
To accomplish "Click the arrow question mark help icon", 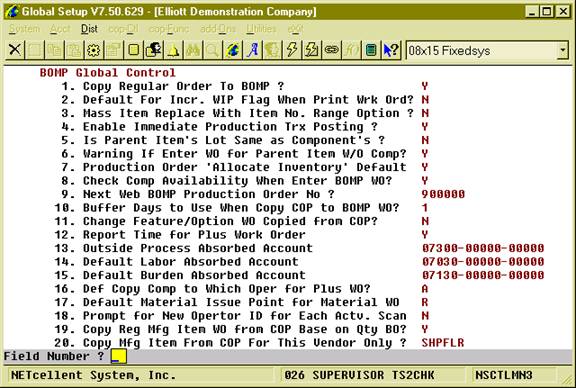I will pyautogui.click(x=391, y=50).
